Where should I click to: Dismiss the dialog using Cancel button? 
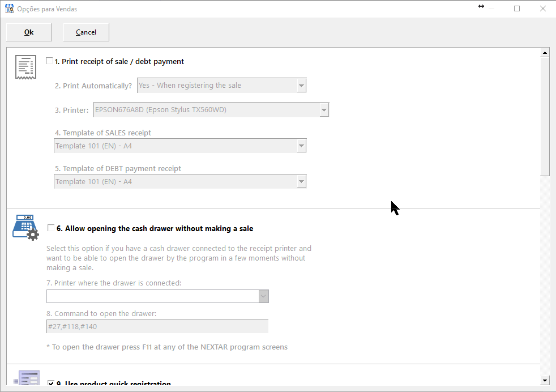pyautogui.click(x=86, y=32)
